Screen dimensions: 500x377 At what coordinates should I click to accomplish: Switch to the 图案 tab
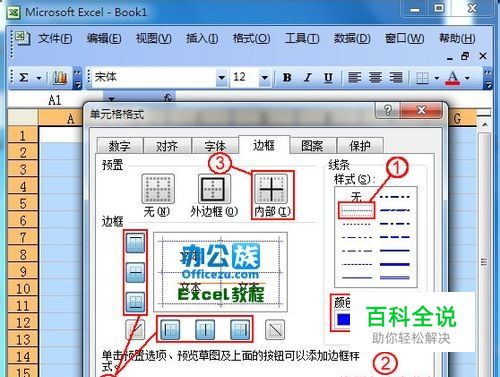[312, 146]
